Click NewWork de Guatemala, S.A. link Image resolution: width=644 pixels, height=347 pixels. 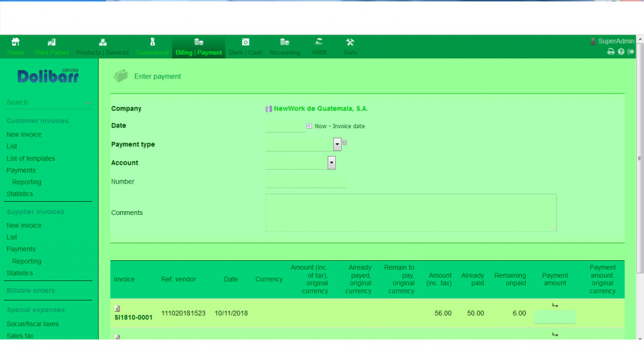(x=321, y=109)
